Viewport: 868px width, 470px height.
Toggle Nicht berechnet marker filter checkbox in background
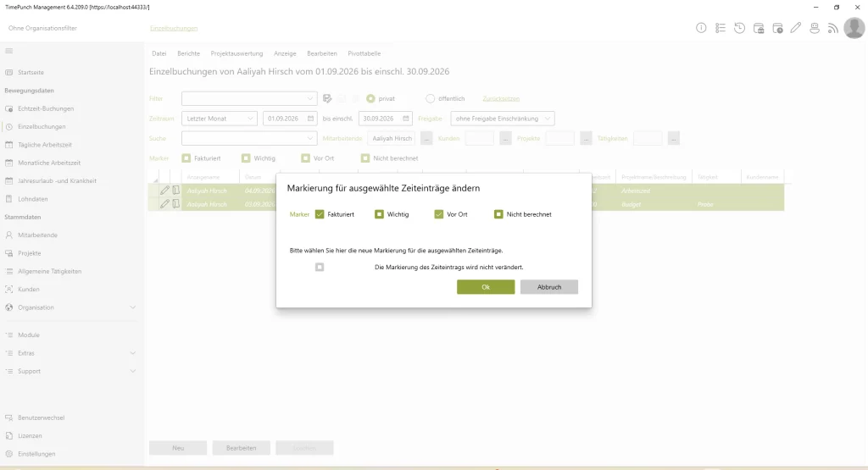365,158
